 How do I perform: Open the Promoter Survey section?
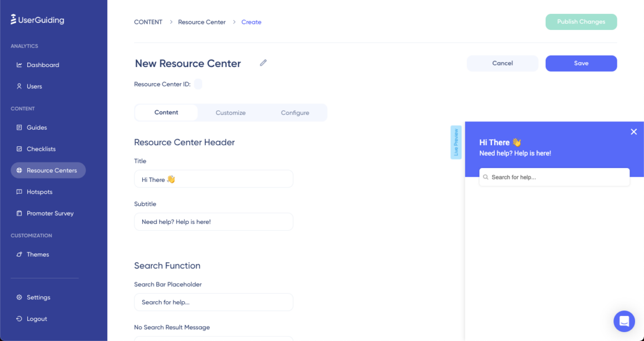tap(49, 213)
